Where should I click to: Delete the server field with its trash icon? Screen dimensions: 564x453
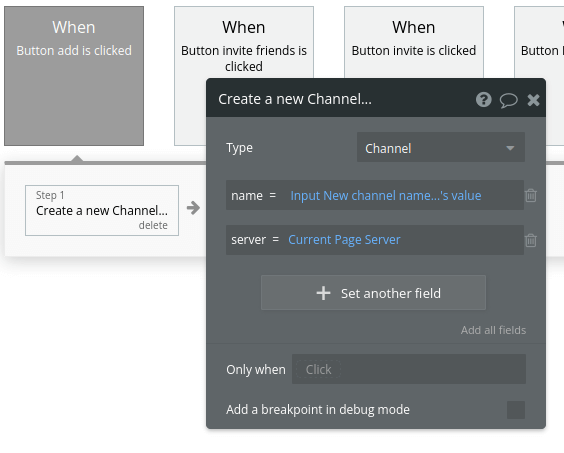(531, 240)
